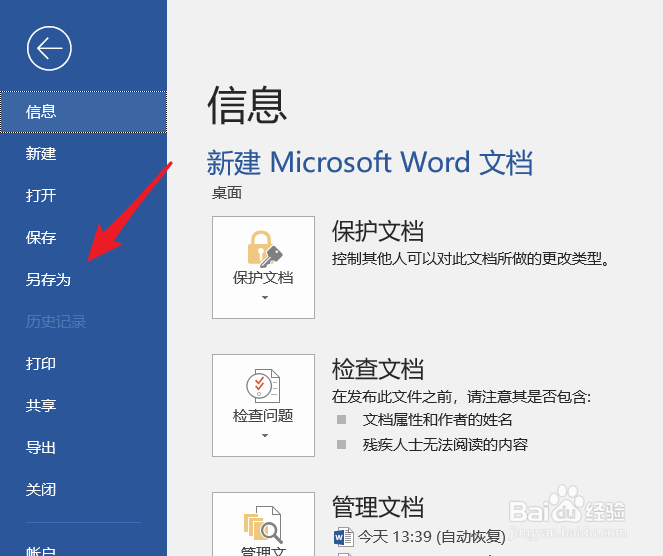Choose 导出 from the sidebar

pos(83,447)
